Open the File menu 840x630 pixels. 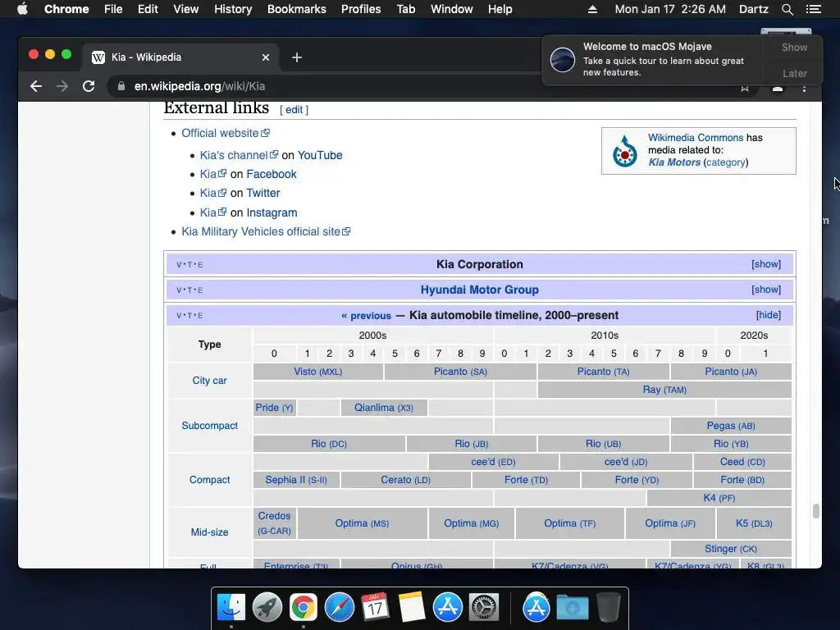(x=113, y=9)
